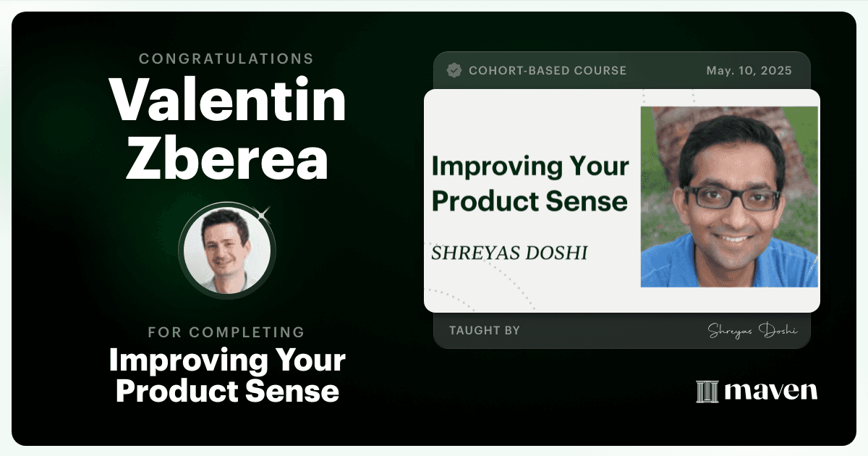Click the For Completing text
Viewport: 868px width, 456px height.
pos(226,332)
